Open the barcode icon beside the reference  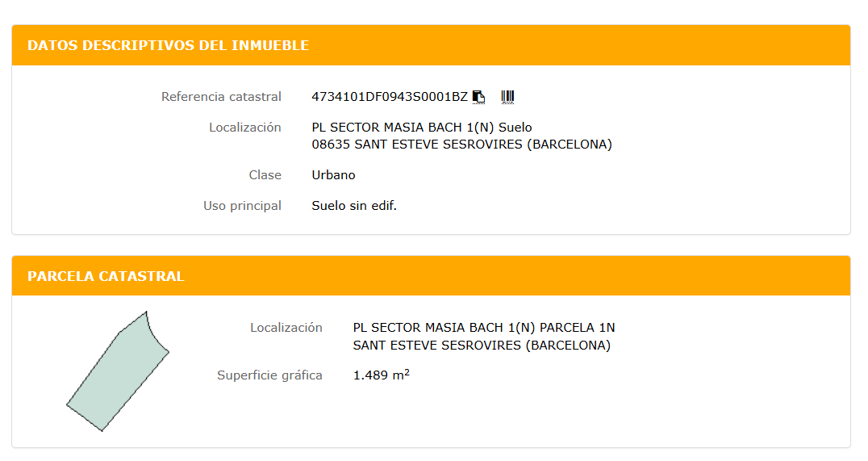[x=507, y=97]
